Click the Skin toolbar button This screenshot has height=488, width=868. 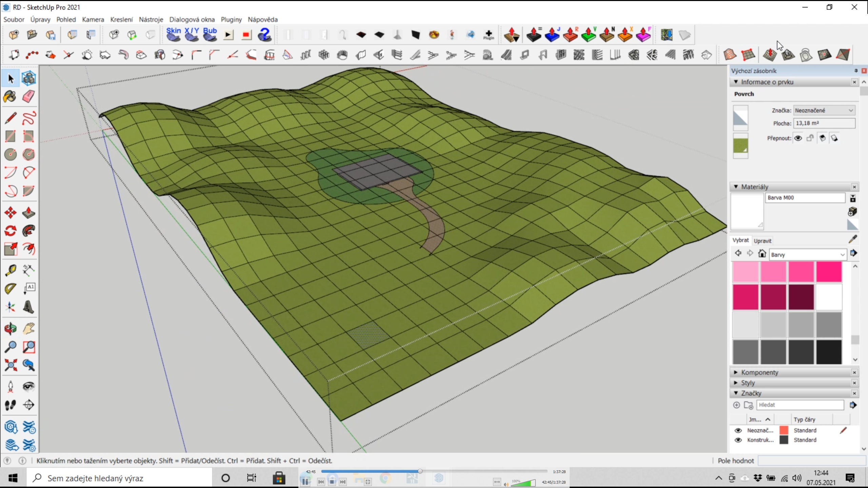click(174, 35)
